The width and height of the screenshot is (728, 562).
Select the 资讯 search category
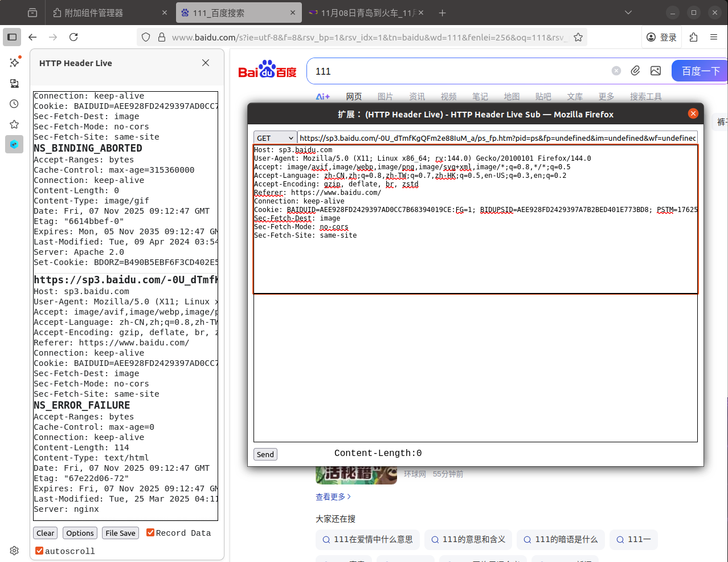(x=417, y=96)
